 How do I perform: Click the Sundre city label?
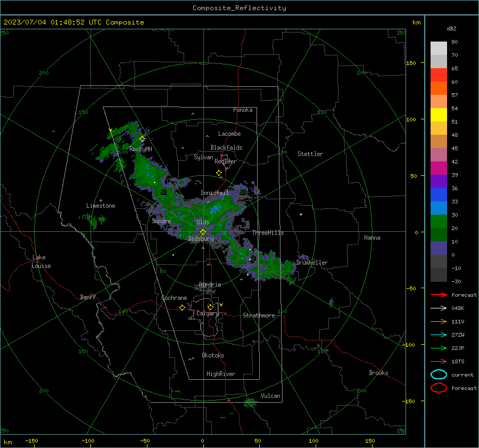(161, 221)
